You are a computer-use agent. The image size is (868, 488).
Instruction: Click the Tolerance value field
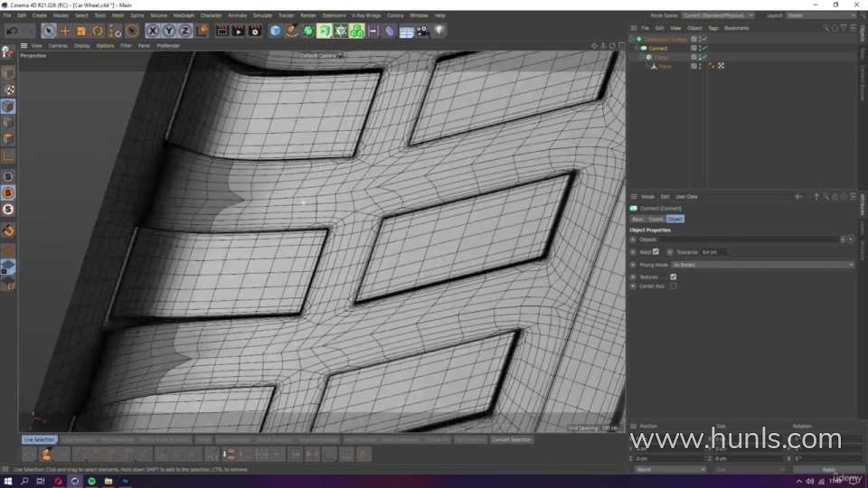click(x=712, y=252)
